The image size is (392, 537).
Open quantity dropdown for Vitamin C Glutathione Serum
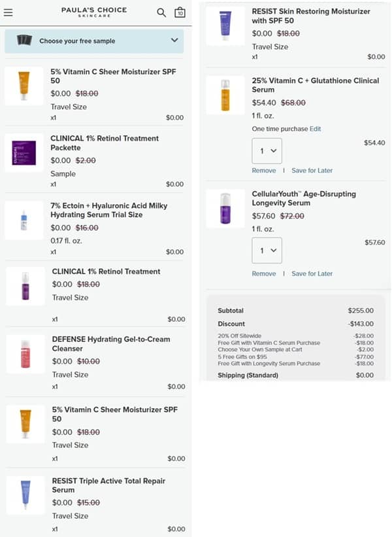point(267,150)
